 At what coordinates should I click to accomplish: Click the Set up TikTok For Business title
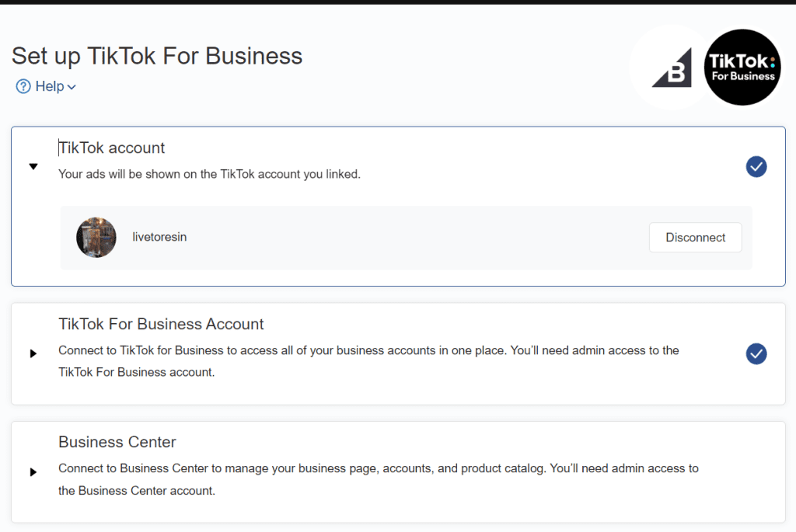[x=157, y=56]
